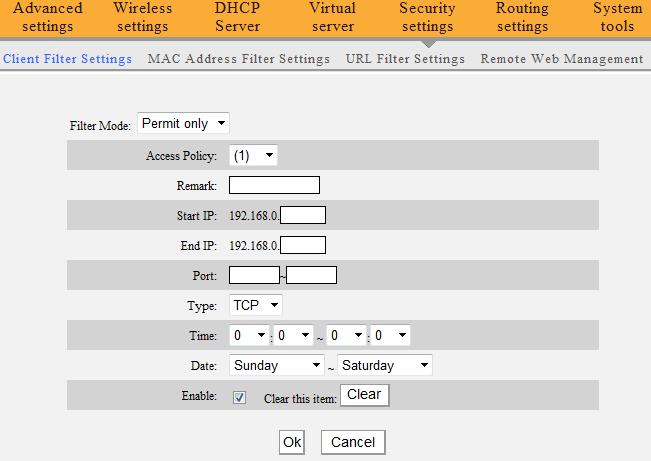Open URL Filter Settings tab
This screenshot has width=651, height=461.
point(405,59)
